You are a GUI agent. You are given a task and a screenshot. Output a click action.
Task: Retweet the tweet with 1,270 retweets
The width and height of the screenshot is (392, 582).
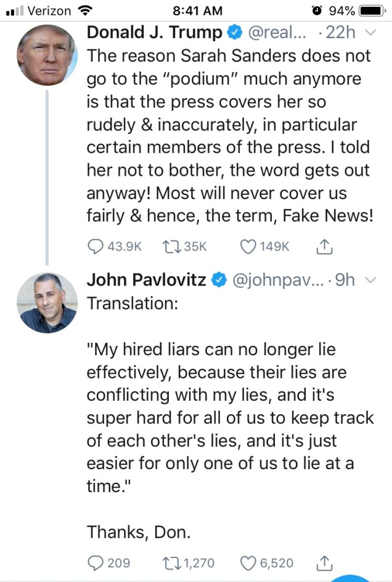tap(169, 562)
